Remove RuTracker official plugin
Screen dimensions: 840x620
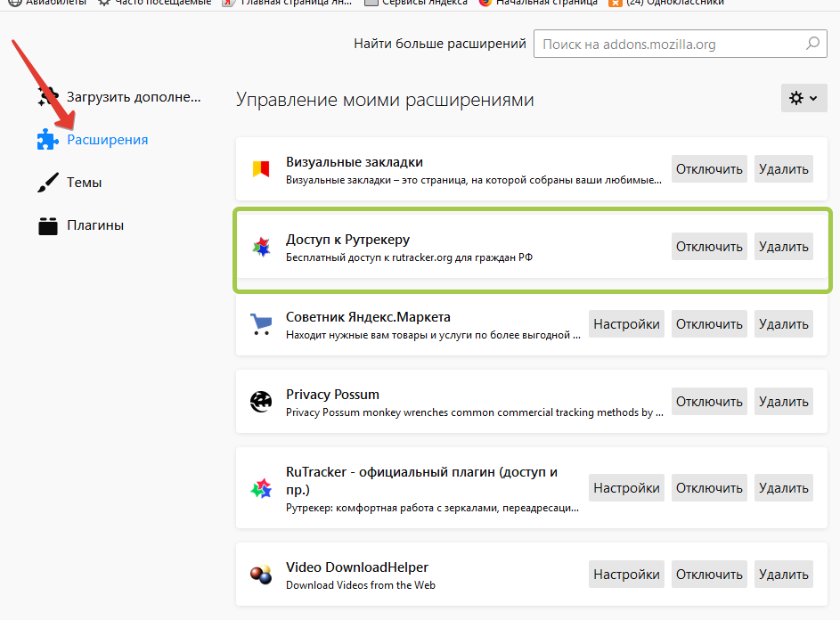pyautogui.click(x=784, y=487)
